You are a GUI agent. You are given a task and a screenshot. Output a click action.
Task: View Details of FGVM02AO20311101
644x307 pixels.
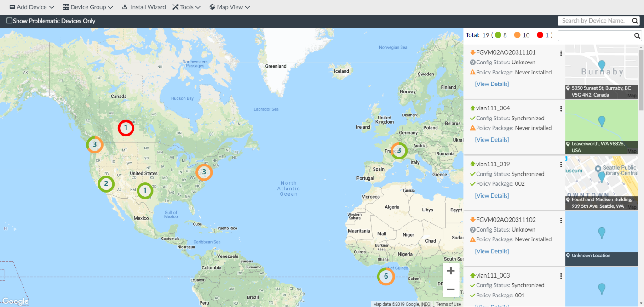coord(492,84)
